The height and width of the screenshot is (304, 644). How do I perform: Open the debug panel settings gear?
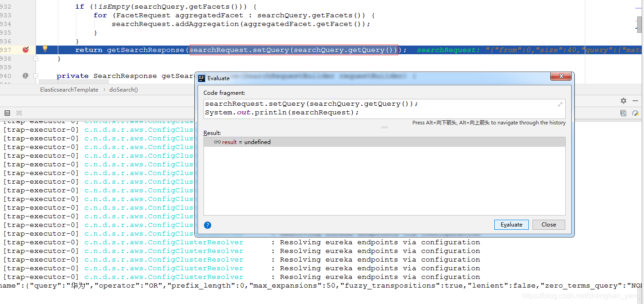[624, 101]
